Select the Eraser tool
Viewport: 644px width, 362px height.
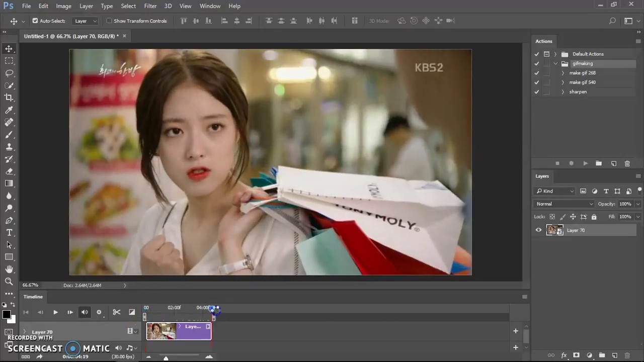point(9,171)
